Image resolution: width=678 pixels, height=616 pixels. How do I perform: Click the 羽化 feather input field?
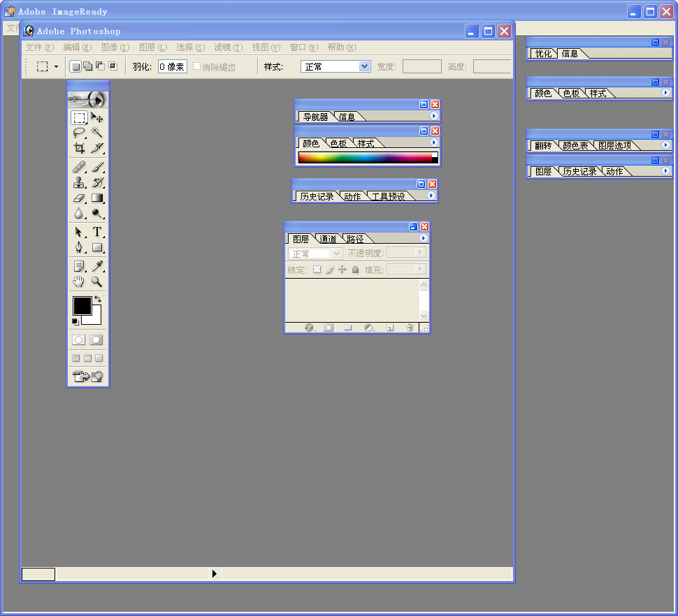(x=172, y=66)
